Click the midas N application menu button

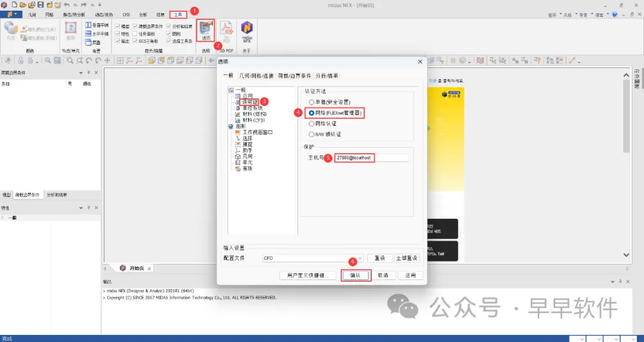click(11, 14)
